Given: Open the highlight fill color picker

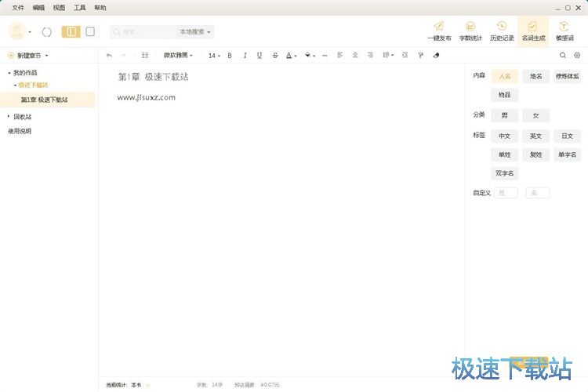Looking at the screenshot, I should point(310,56).
